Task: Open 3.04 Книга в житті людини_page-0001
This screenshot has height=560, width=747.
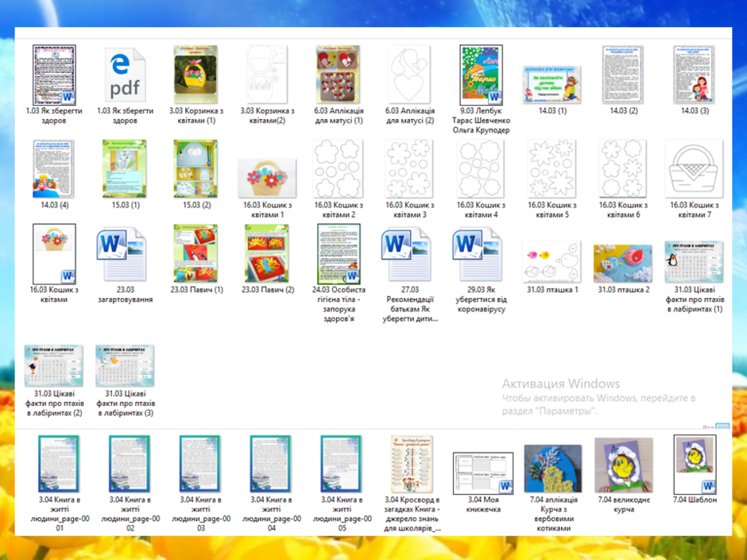Action: click(x=59, y=464)
